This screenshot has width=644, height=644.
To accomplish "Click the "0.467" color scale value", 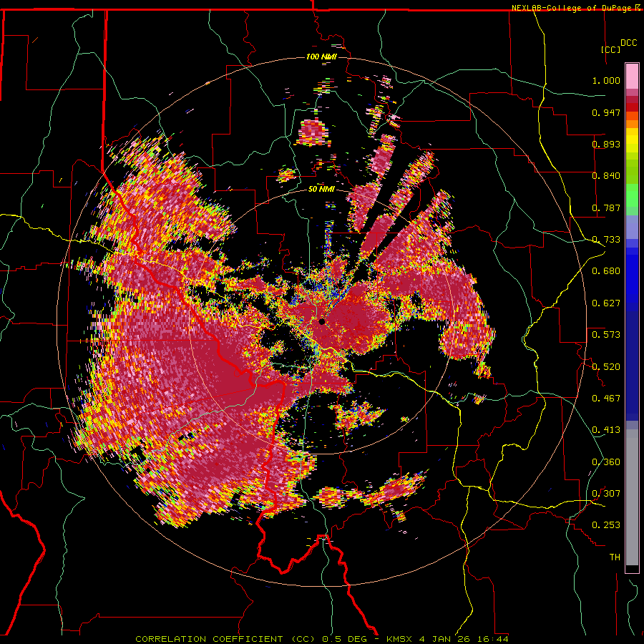I will coord(606,398).
